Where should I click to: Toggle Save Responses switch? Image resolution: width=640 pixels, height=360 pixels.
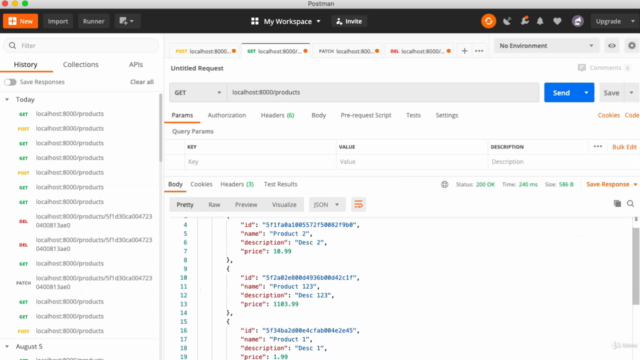[x=10, y=82]
